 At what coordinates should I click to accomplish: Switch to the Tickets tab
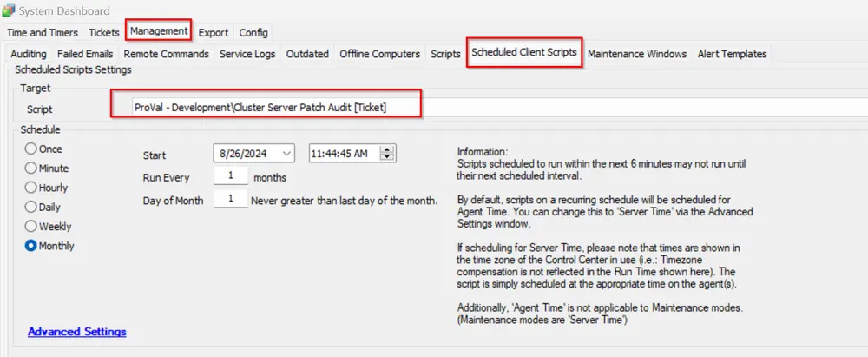(104, 33)
